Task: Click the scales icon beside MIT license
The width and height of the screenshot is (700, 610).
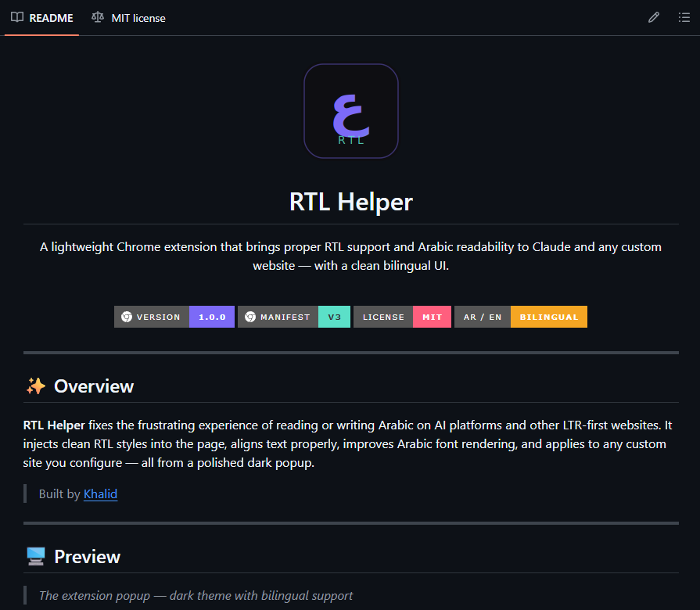Action: pyautogui.click(x=98, y=17)
